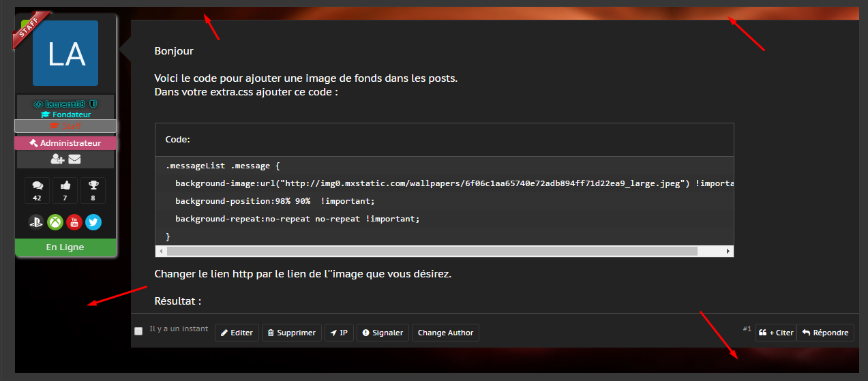This screenshot has width=868, height=381.
Task: Click the follow user icon
Action: click(x=57, y=159)
